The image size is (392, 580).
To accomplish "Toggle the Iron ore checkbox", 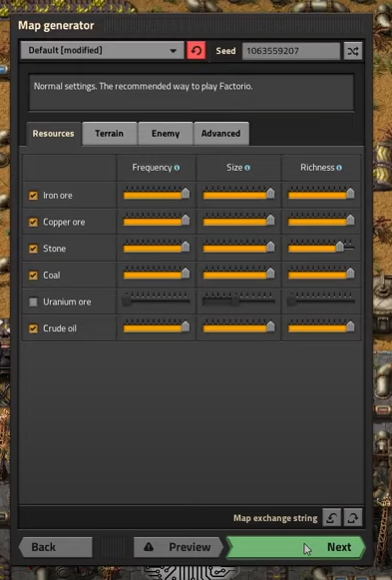I will [33, 196].
